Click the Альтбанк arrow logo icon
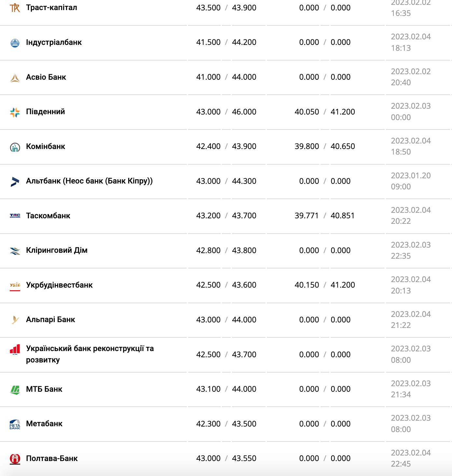This screenshot has height=476, width=452. (x=15, y=182)
